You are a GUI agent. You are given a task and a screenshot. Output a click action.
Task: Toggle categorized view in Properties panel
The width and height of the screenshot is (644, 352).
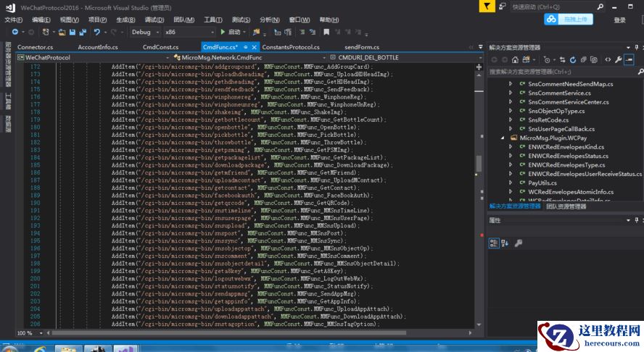tap(495, 243)
